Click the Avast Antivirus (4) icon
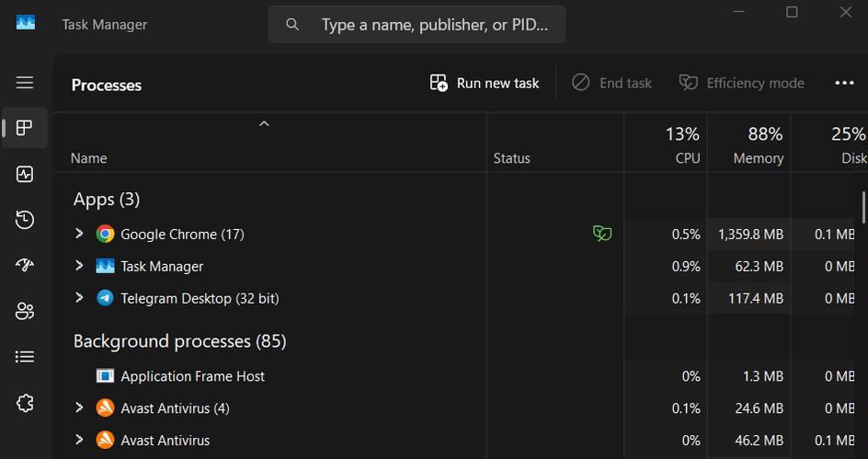The image size is (868, 459). pyautogui.click(x=105, y=408)
